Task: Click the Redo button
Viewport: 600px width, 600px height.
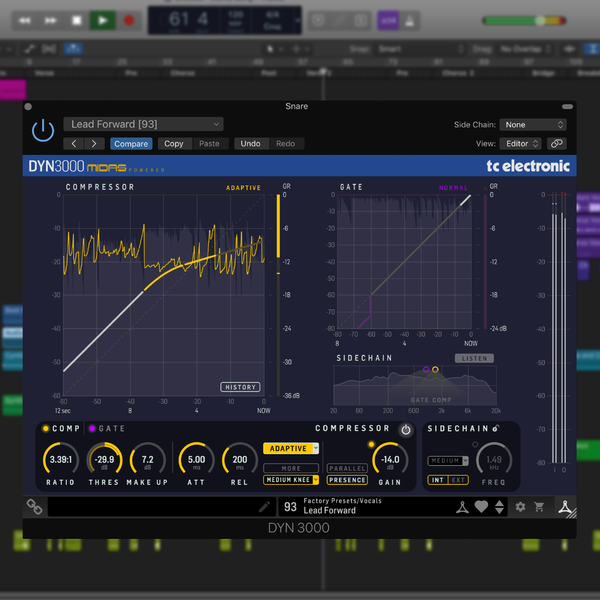Action: coord(286,144)
